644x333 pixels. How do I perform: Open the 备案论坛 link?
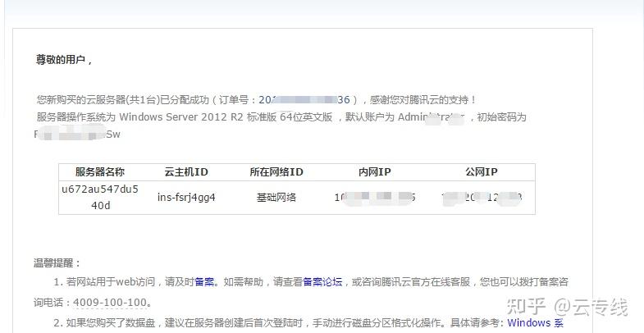click(x=322, y=282)
